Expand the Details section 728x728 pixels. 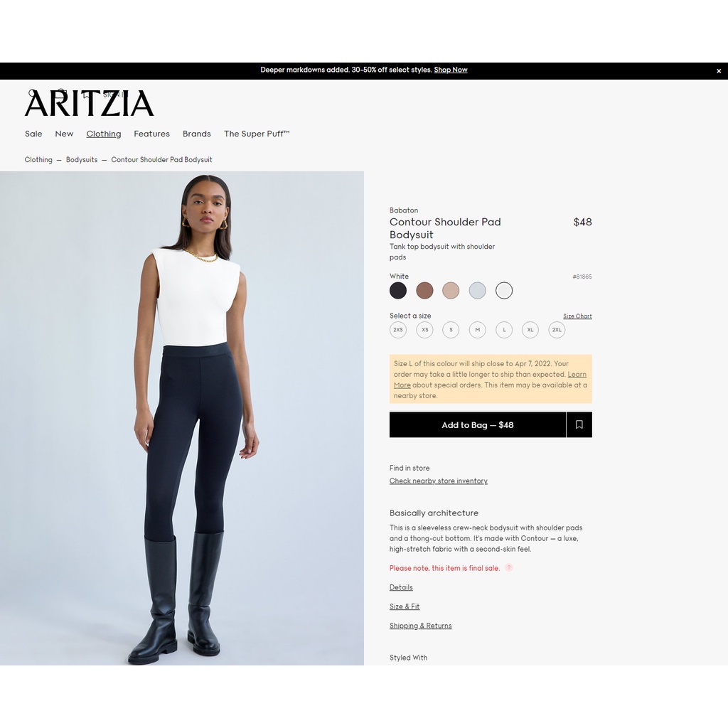(x=401, y=587)
